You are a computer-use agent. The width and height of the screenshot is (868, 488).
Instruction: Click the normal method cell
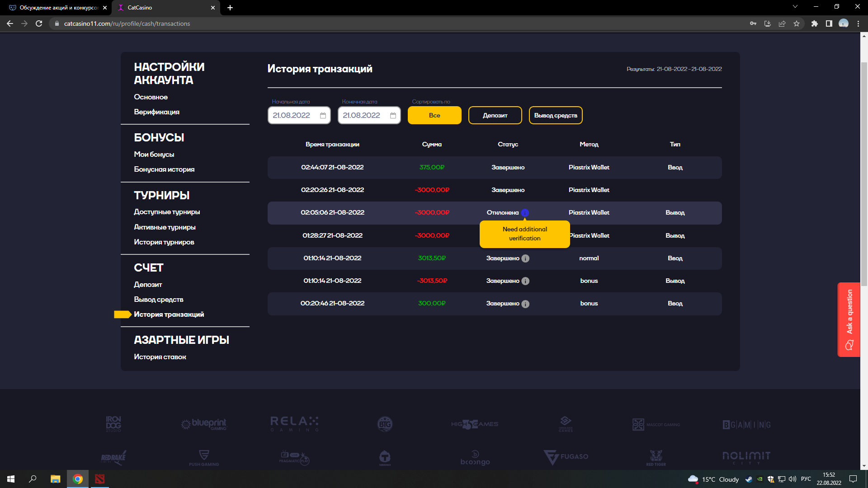coord(589,258)
